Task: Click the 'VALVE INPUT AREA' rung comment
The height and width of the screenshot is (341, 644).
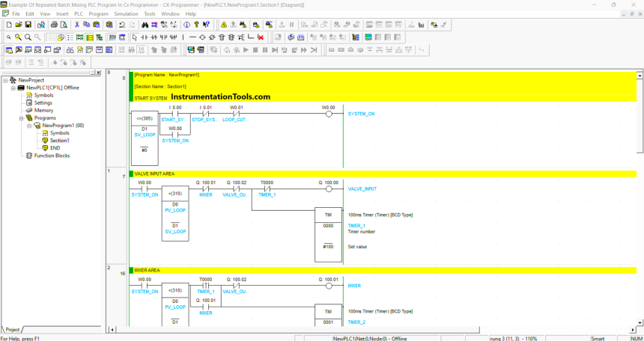Action: tap(153, 174)
